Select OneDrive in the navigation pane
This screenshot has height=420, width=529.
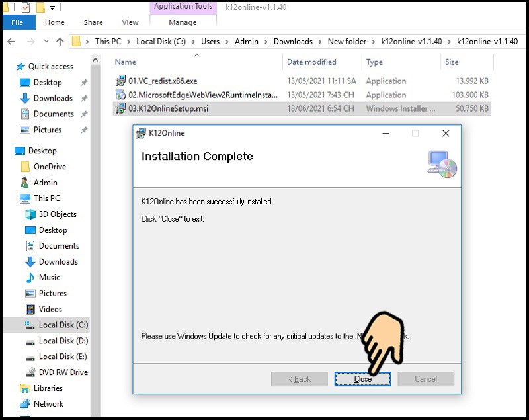pyautogui.click(x=50, y=167)
